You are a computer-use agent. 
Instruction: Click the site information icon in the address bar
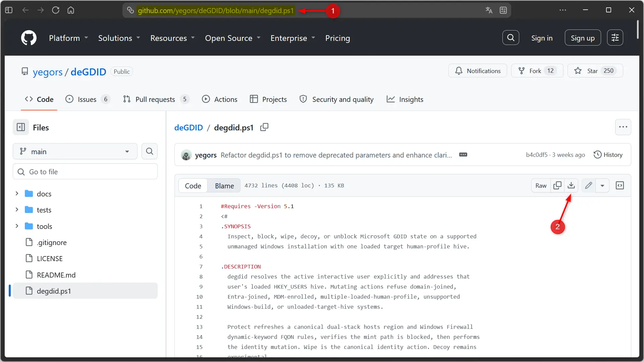[x=130, y=10]
